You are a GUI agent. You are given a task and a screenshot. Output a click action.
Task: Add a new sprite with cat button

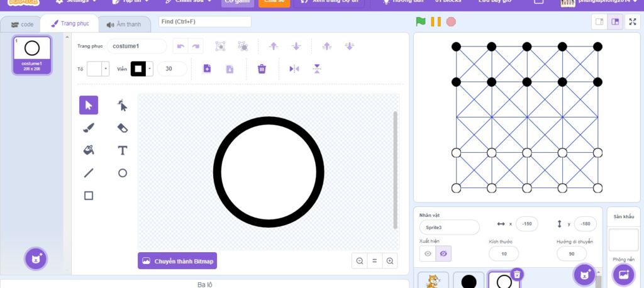(584, 274)
